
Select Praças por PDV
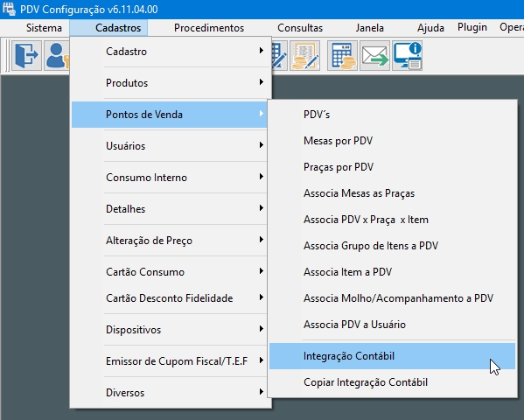tap(392, 167)
